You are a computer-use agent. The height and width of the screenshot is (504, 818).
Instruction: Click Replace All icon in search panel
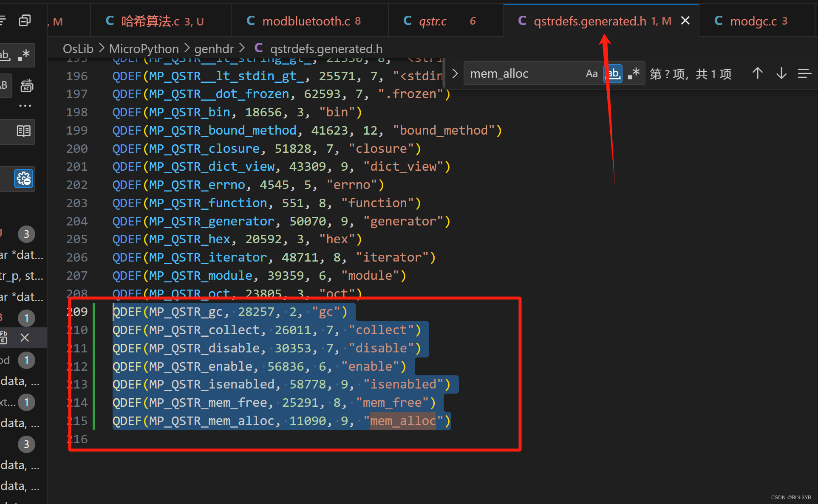tap(27, 85)
